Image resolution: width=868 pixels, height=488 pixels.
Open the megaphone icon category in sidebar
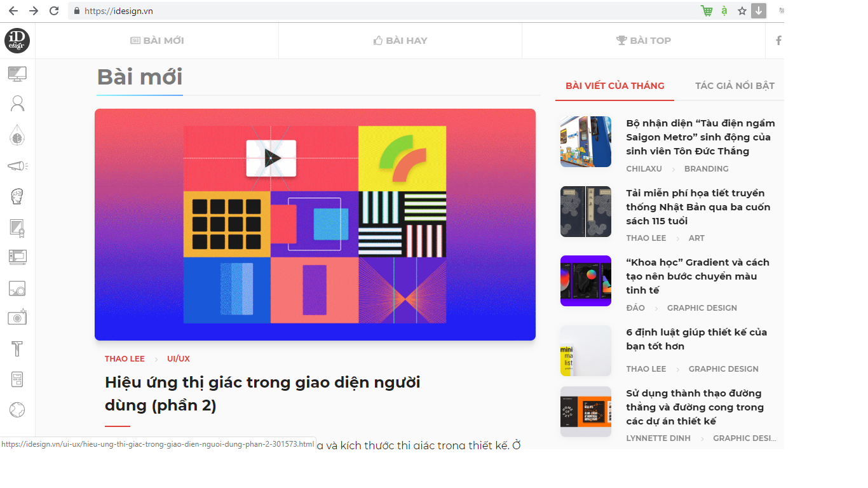[17, 166]
